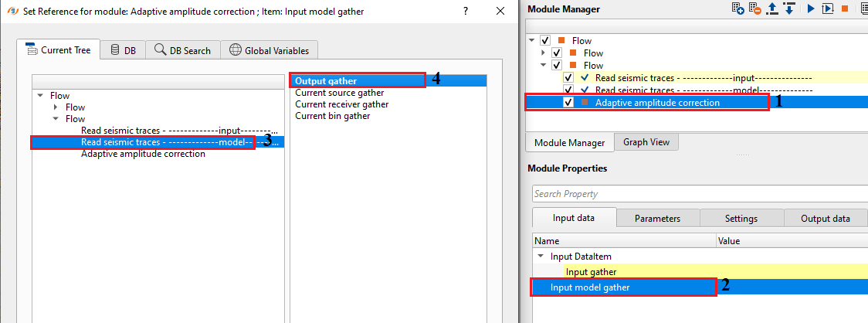Viewport: 868px width, 323px height.
Task: Move the selected module up with the arrow icon
Action: tap(773, 8)
